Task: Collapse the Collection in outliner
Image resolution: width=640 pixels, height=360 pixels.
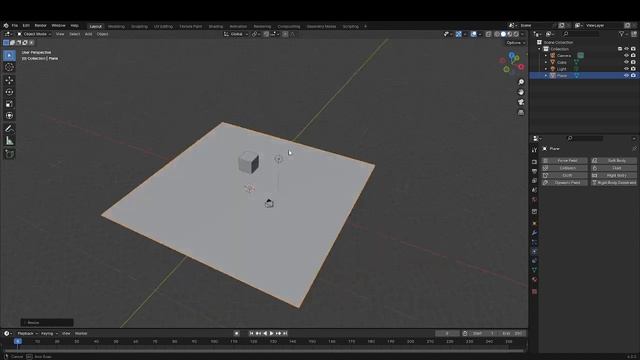Action: click(x=540, y=49)
